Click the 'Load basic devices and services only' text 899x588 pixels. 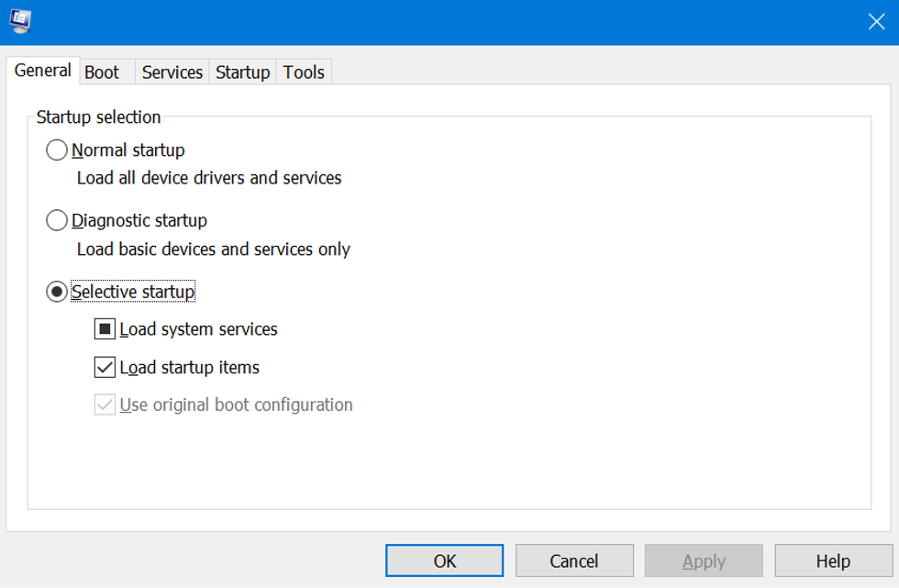[x=214, y=249]
